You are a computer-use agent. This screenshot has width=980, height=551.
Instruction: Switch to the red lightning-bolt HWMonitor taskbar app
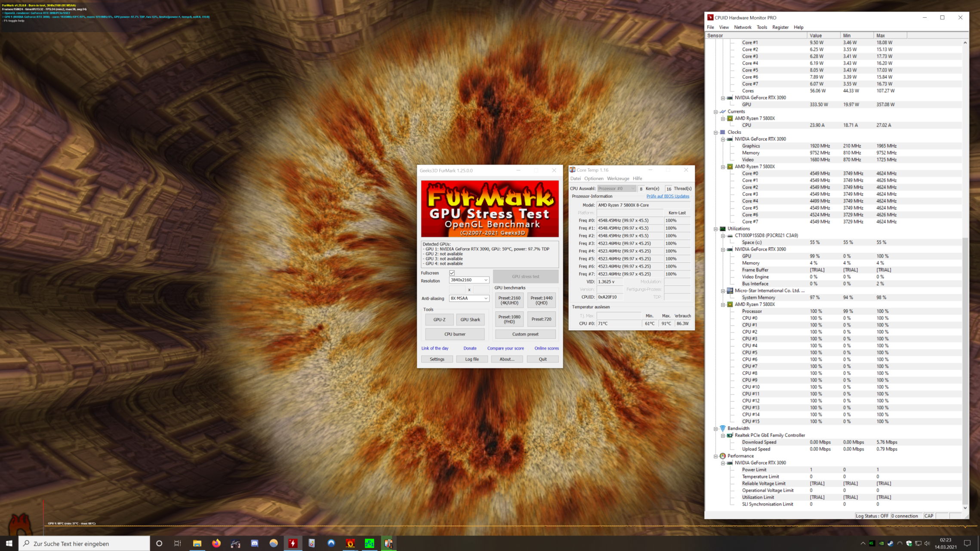293,543
